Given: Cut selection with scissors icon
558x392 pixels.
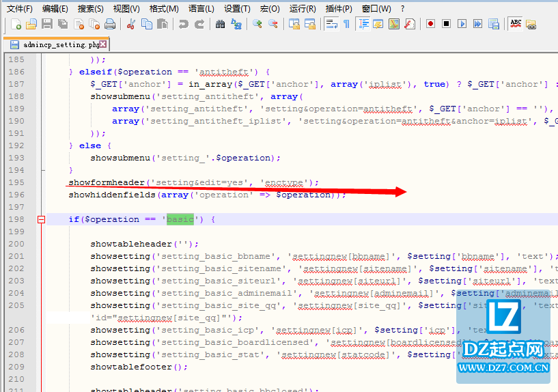Looking at the screenshot, I should (131, 24).
